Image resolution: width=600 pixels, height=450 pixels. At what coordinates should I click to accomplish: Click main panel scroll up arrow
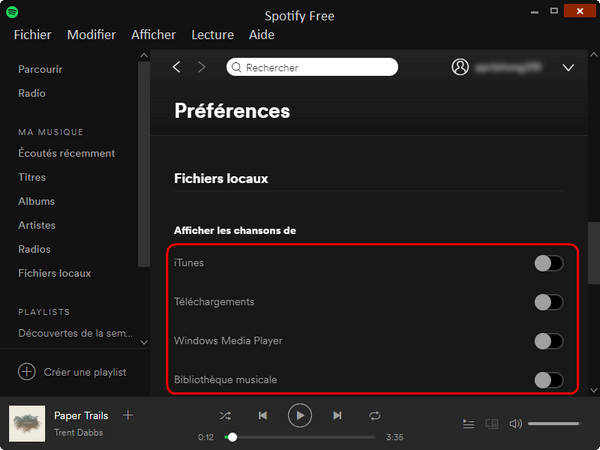593,55
